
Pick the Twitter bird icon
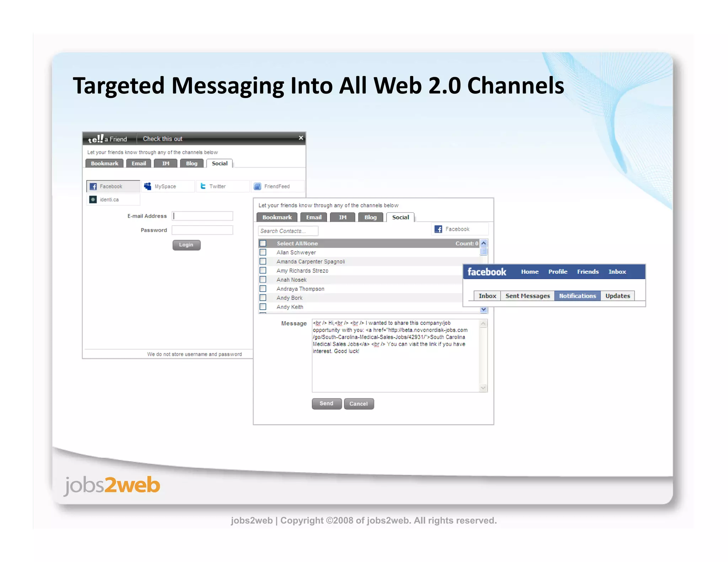pos(203,186)
